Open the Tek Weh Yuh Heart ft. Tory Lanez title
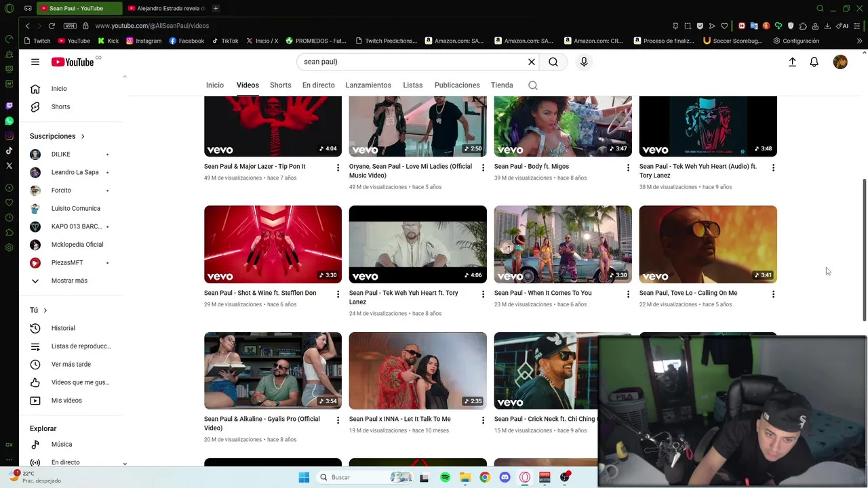The image size is (868, 488). coord(403,298)
